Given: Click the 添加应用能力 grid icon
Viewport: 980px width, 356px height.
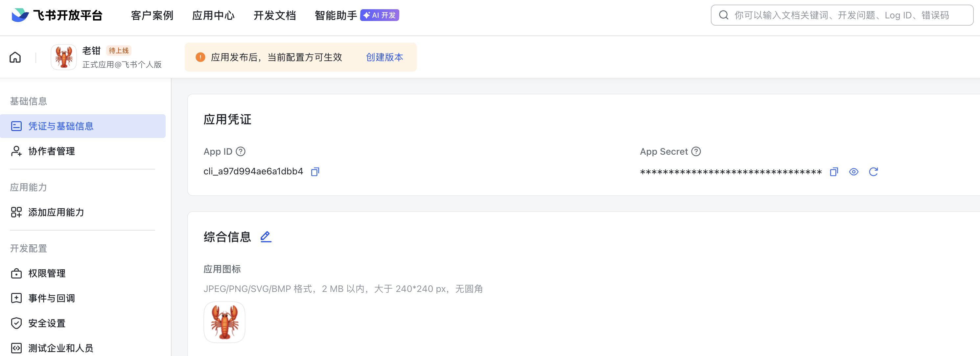Looking at the screenshot, I should pos(16,212).
